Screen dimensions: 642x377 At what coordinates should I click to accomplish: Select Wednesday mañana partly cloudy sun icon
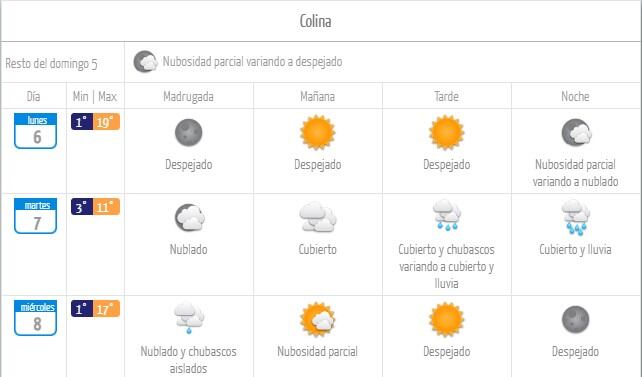[x=317, y=320]
